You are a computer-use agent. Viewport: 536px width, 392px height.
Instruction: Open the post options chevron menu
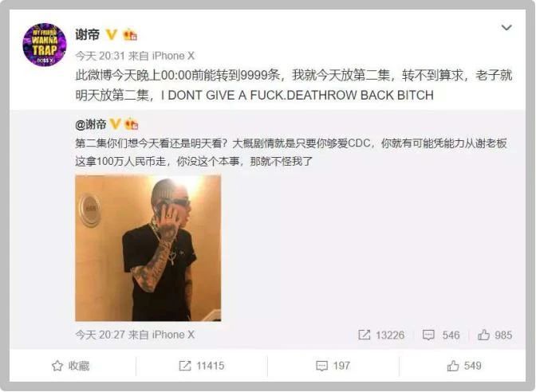pyautogui.click(x=506, y=28)
